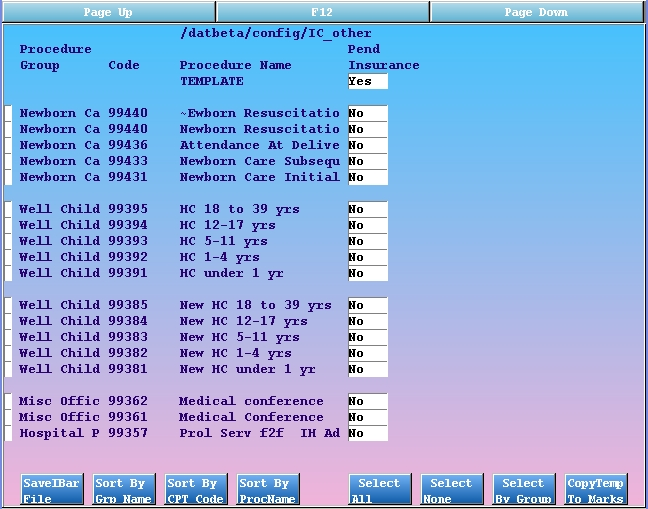Sort the list by Grp Name
The height and width of the screenshot is (509, 648).
tap(124, 490)
